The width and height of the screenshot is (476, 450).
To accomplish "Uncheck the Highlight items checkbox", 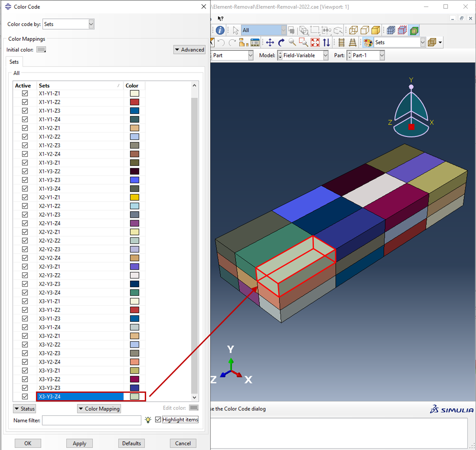I will 158,420.
